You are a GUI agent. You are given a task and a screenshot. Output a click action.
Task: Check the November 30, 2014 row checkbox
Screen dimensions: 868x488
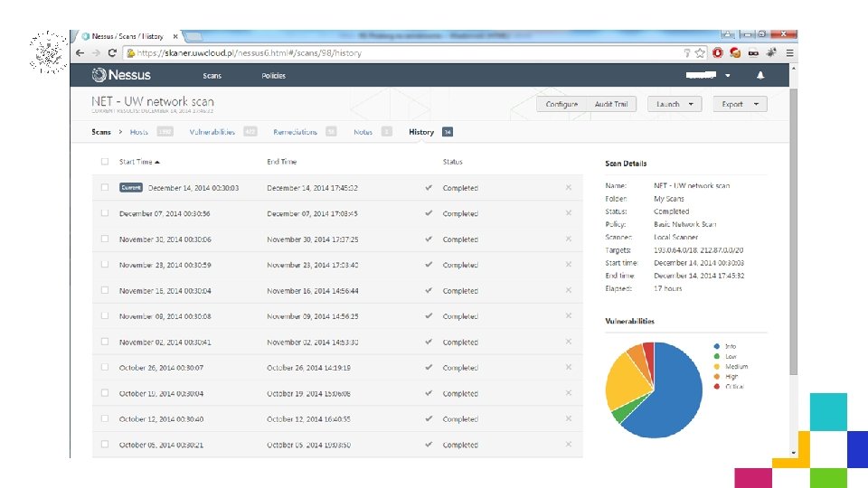[105, 239]
